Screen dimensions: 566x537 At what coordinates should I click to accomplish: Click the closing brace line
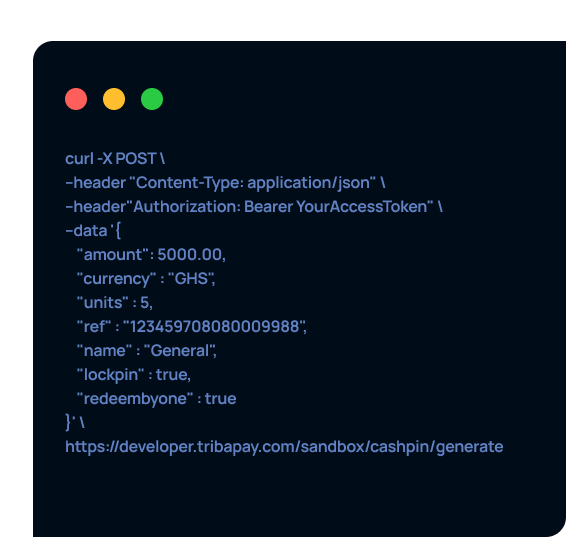tap(75, 423)
